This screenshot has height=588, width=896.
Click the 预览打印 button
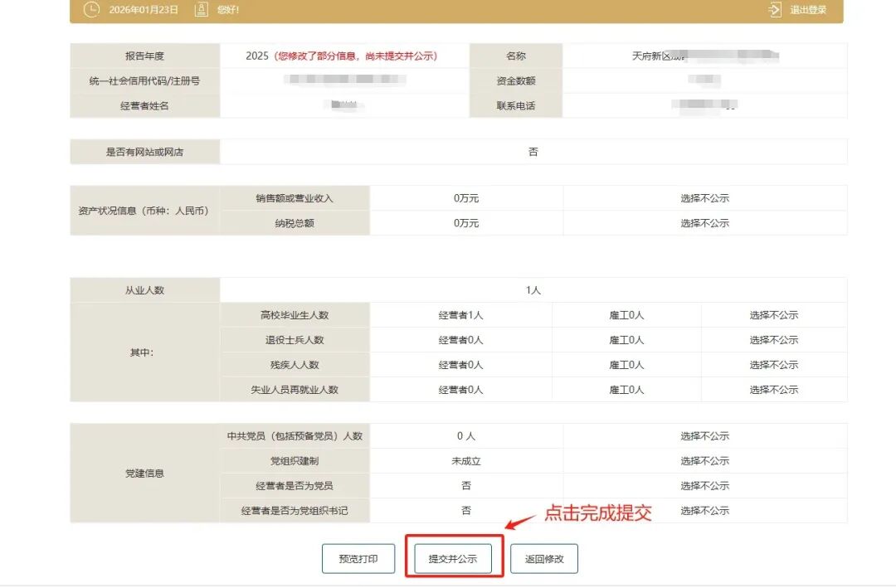(x=358, y=558)
